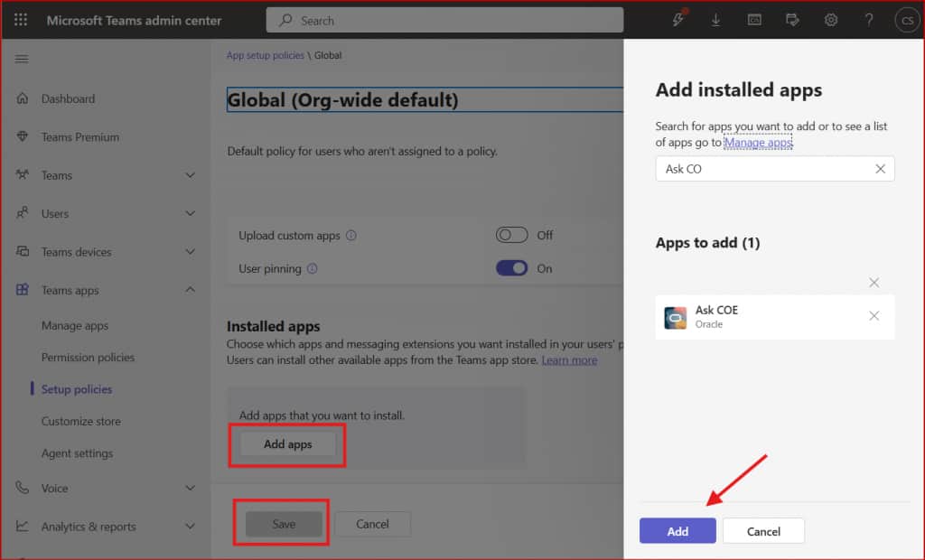This screenshot has height=560, width=925.
Task: Edit the Global (Org-wide default) name field
Action: click(x=425, y=99)
